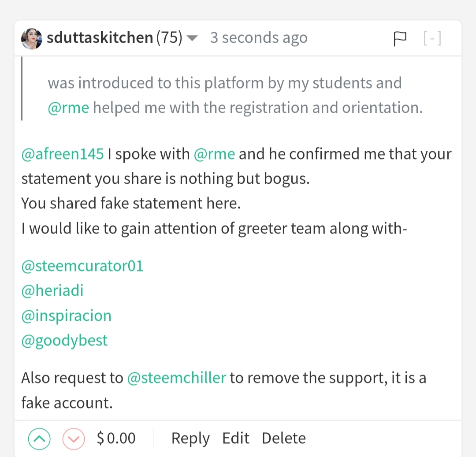The width and height of the screenshot is (476, 457).
Task: Flag this comment with the flag icon
Action: tap(399, 39)
